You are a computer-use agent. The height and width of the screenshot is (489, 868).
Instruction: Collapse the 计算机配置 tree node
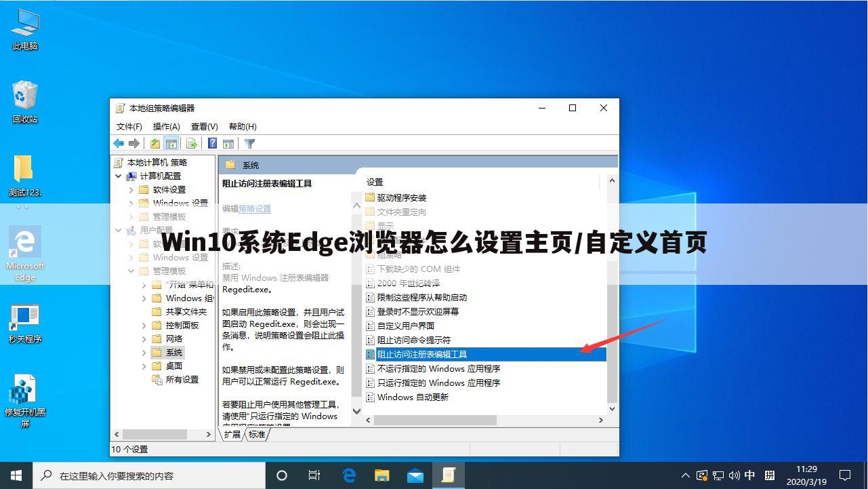click(119, 176)
